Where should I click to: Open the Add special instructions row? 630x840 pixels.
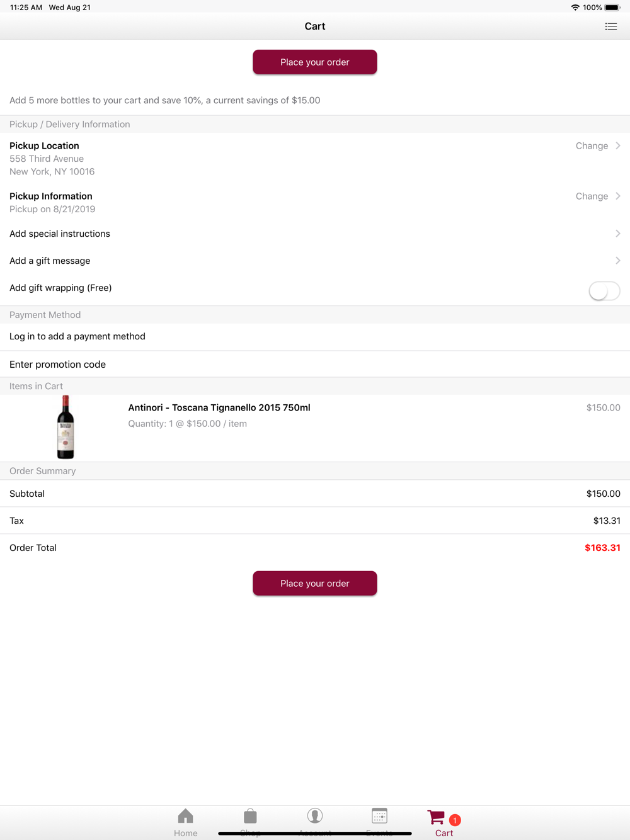pos(315,234)
